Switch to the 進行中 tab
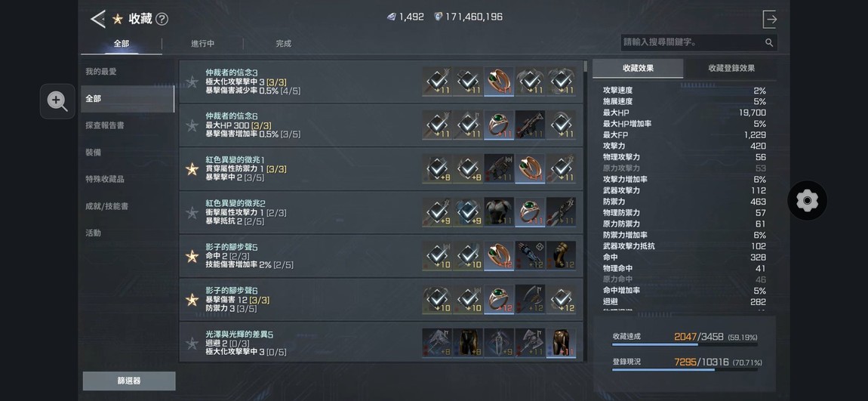 pos(202,44)
